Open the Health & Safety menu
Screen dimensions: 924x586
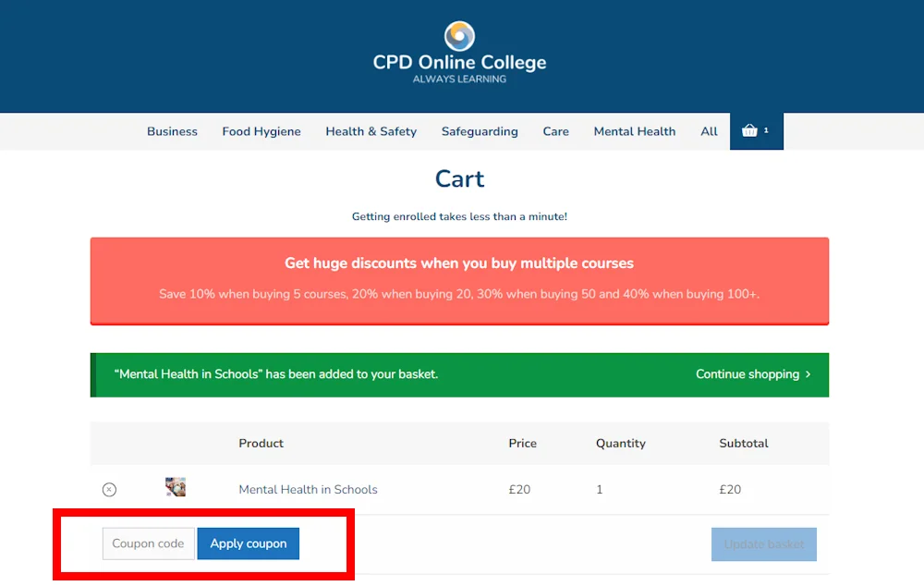coord(371,131)
